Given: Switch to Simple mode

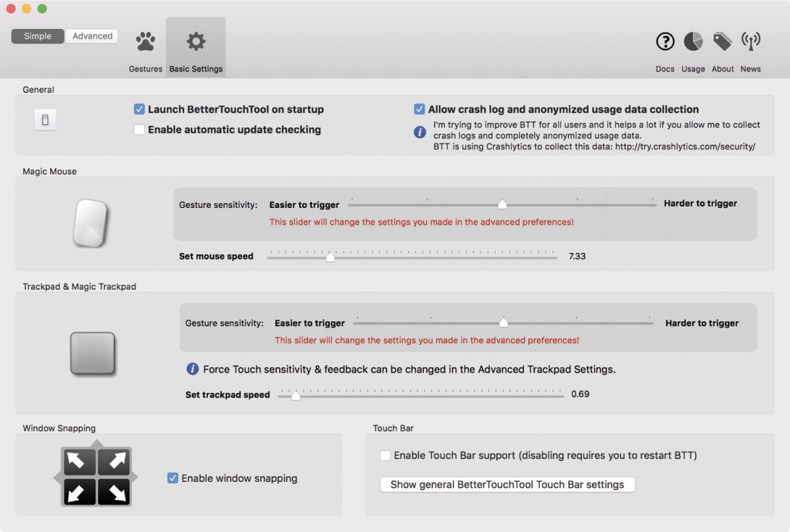Looking at the screenshot, I should pyautogui.click(x=38, y=36).
